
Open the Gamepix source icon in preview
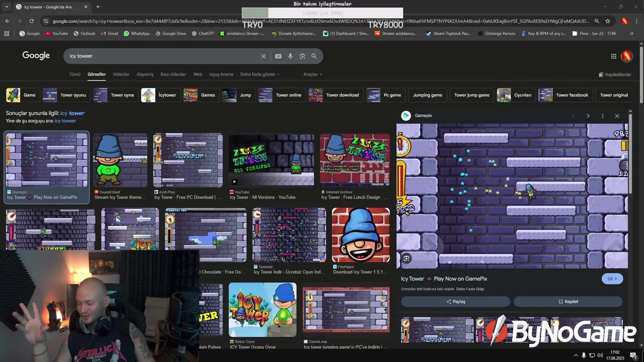(406, 116)
